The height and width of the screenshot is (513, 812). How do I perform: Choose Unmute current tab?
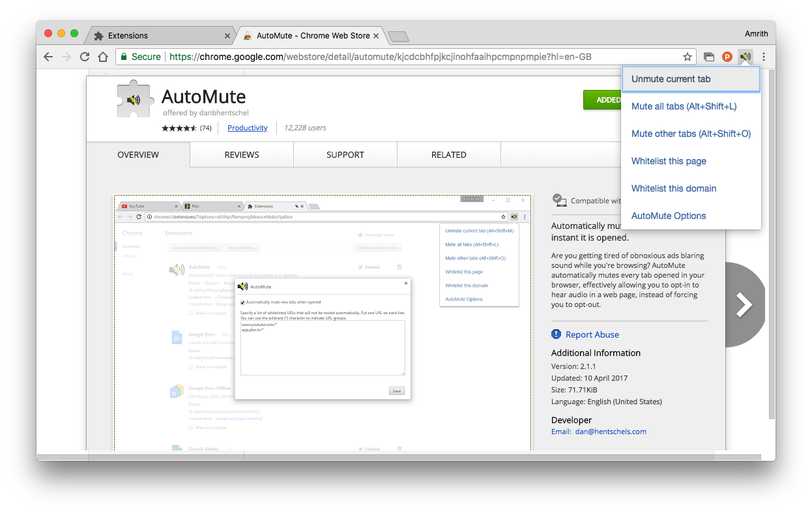pyautogui.click(x=691, y=79)
